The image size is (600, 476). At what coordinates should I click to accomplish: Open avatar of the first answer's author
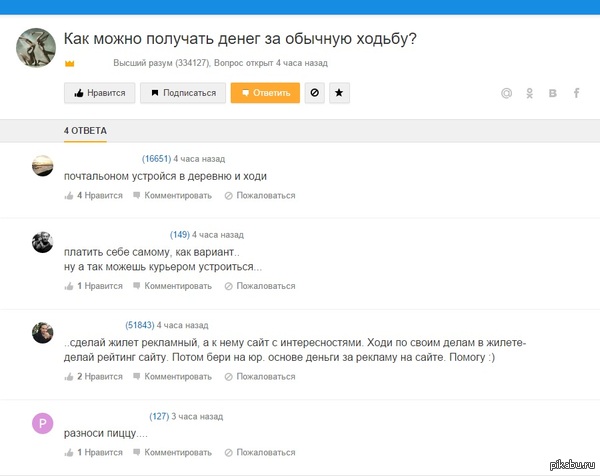click(x=42, y=166)
